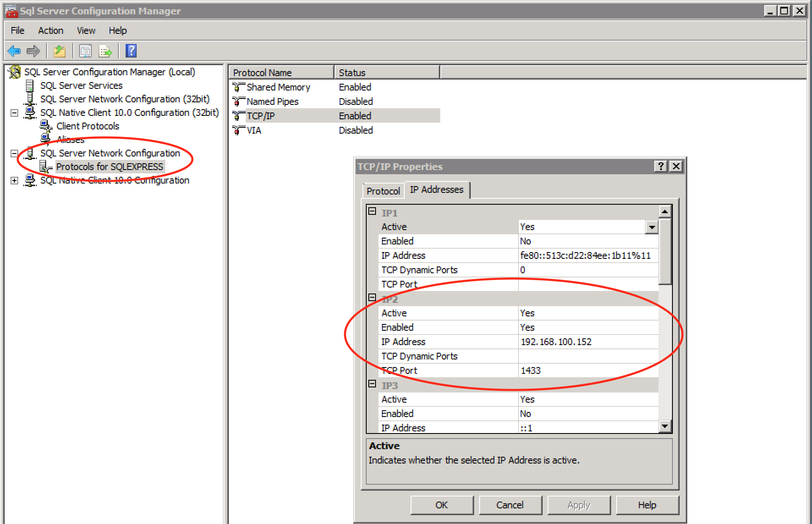This screenshot has width=812, height=524.
Task: Click the SQL Server Services tree icon
Action: click(x=30, y=86)
